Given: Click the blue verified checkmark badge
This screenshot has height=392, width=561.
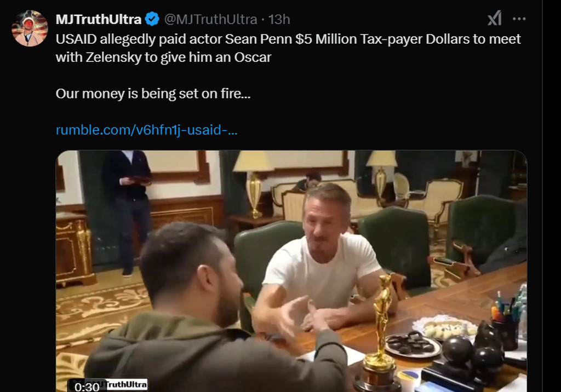Looking at the screenshot, I should (x=152, y=19).
